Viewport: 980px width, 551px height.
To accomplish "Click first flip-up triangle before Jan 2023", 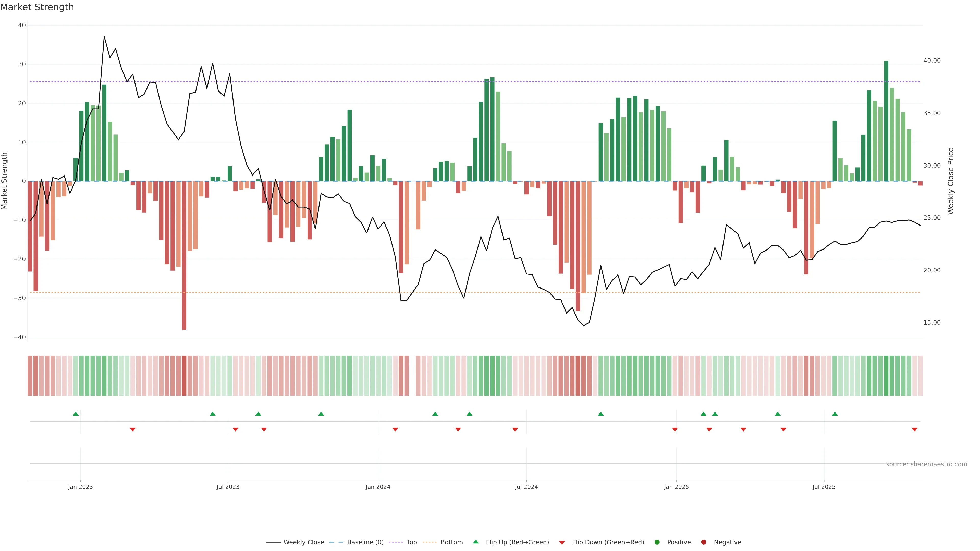I will pos(76,414).
